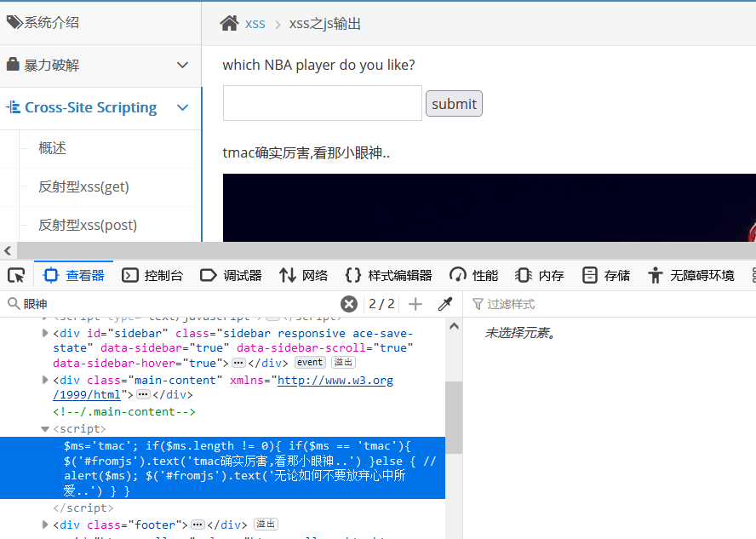The image size is (756, 539).
Task: Open the 内存 memory tab
Action: 539,275
